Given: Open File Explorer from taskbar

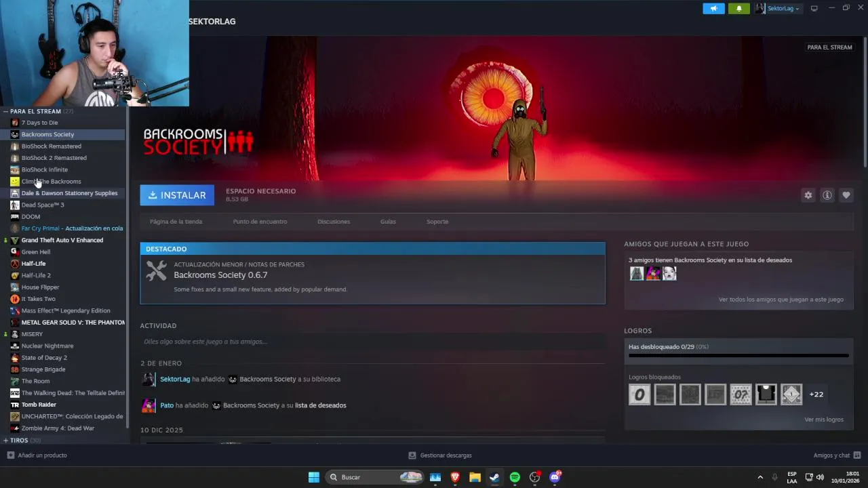Looking at the screenshot, I should 475,477.
